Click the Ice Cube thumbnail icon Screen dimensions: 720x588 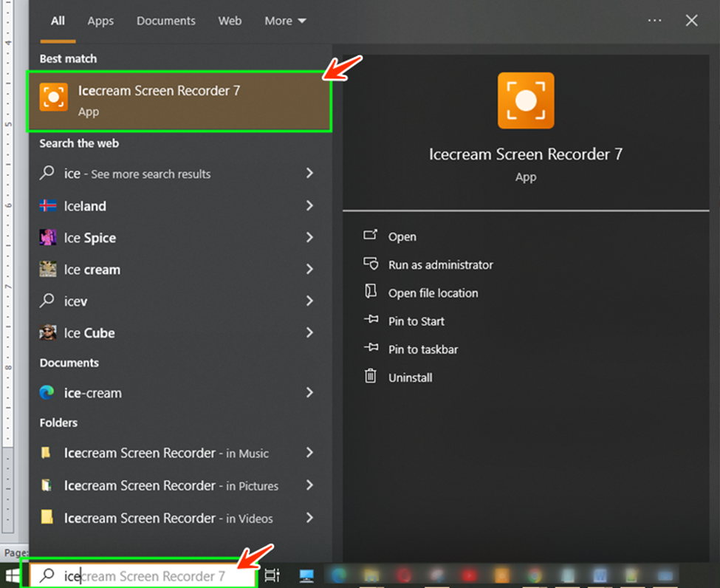pos(48,332)
